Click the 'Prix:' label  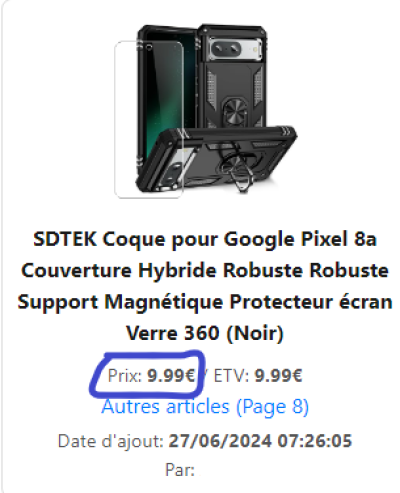pyautogui.click(x=125, y=376)
